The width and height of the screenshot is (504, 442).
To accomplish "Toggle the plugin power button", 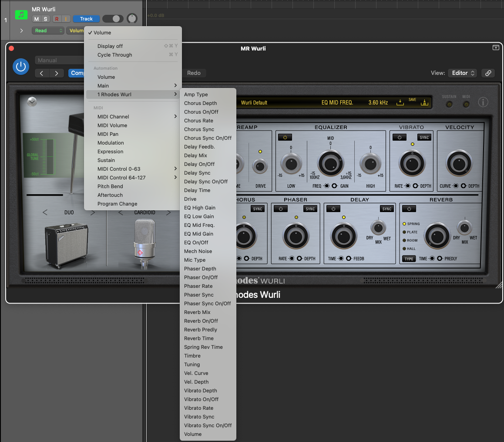I will (21, 67).
